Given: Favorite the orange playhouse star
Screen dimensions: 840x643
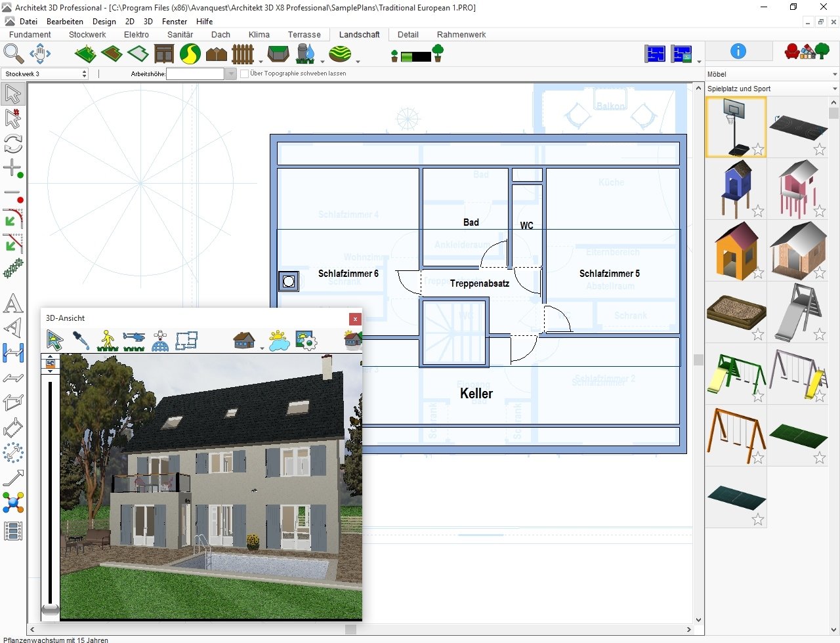Looking at the screenshot, I should [758, 273].
